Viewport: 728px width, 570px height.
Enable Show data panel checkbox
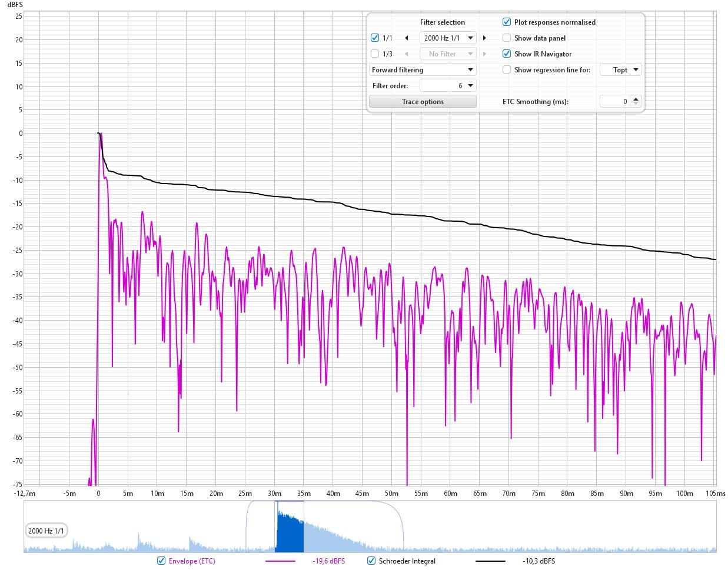point(507,38)
